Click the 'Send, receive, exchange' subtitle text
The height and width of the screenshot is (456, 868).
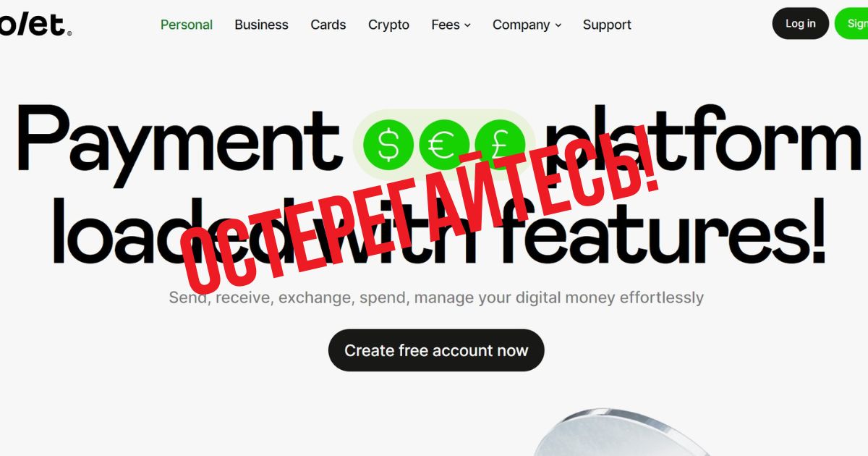pos(436,297)
